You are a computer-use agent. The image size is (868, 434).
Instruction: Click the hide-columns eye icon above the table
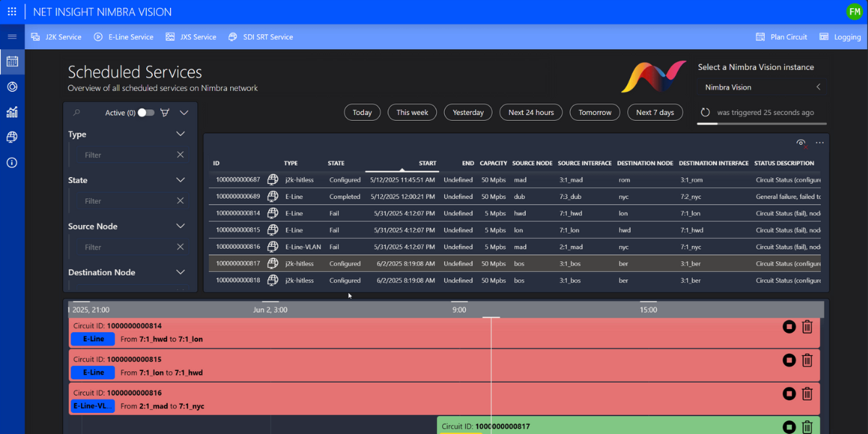click(801, 144)
